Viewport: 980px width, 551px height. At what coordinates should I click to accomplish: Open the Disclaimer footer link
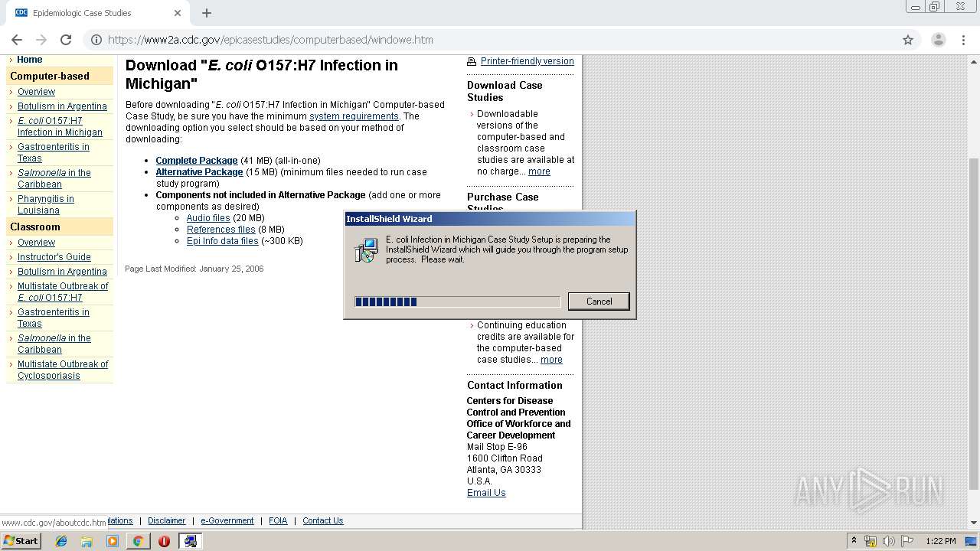[x=166, y=520]
